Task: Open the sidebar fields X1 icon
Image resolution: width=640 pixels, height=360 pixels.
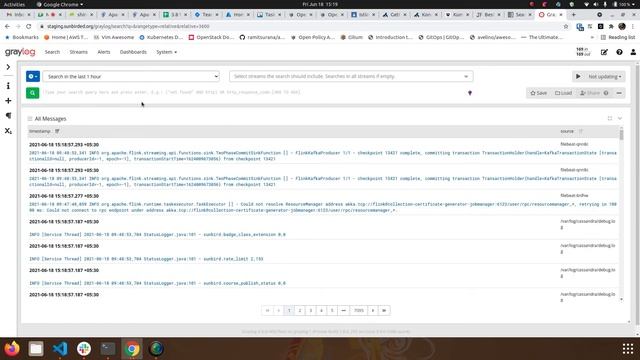Action: click(8, 131)
